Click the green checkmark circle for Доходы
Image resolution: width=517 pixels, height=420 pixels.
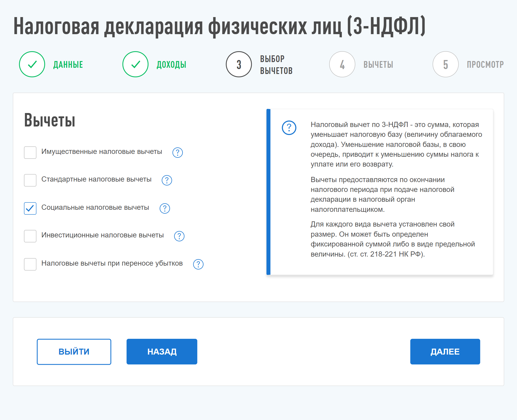tap(135, 64)
